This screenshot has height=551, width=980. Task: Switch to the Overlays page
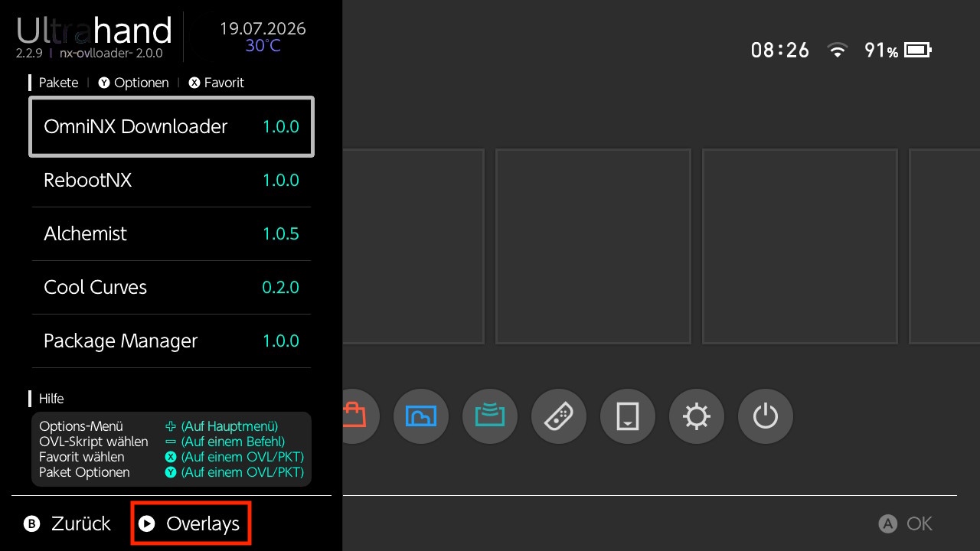click(191, 523)
